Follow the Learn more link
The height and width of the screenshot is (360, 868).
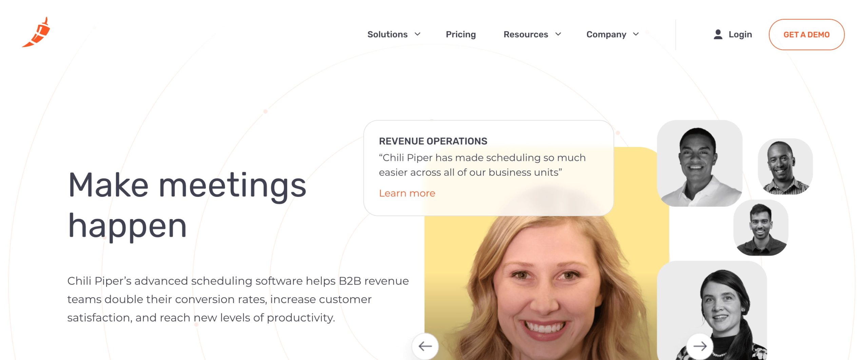click(x=407, y=193)
